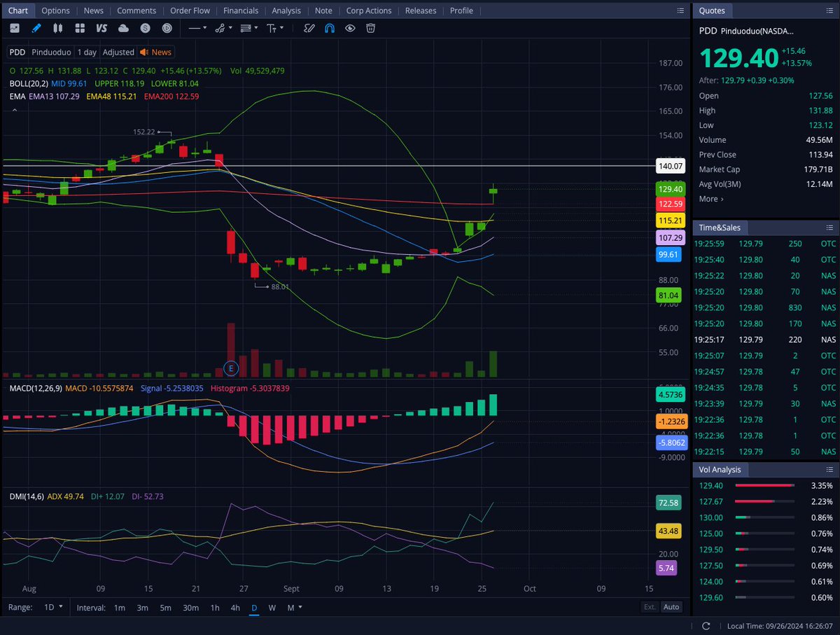This screenshot has width=840, height=635.
Task: Expand More in Quotes panel
Action: coord(711,199)
